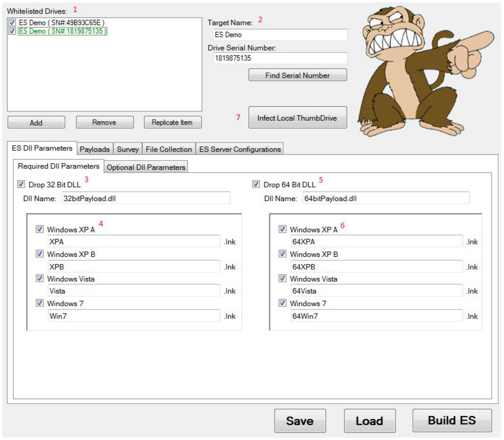Image resolution: width=504 pixels, height=440 pixels.
Task: Click the Vista link name field
Action: pos(134,291)
